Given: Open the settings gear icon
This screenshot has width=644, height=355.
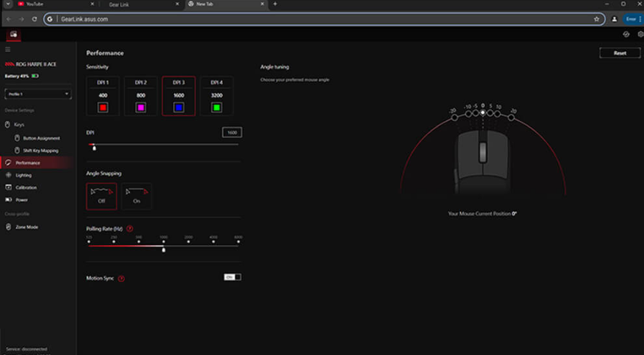Looking at the screenshot, I should (x=640, y=35).
